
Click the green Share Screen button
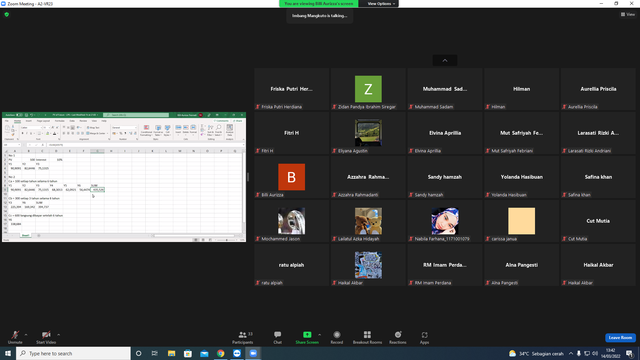coord(307,337)
